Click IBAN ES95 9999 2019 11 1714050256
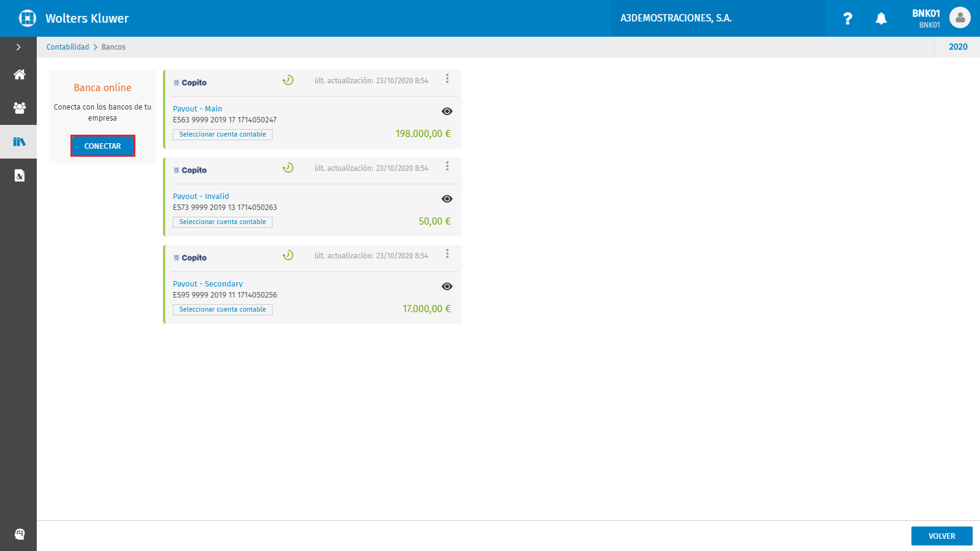Viewport: 980px width, 551px height. click(225, 295)
